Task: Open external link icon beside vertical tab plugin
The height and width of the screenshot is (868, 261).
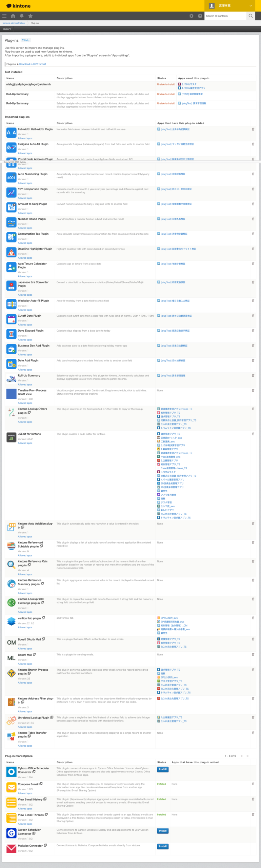Action: 43,618
